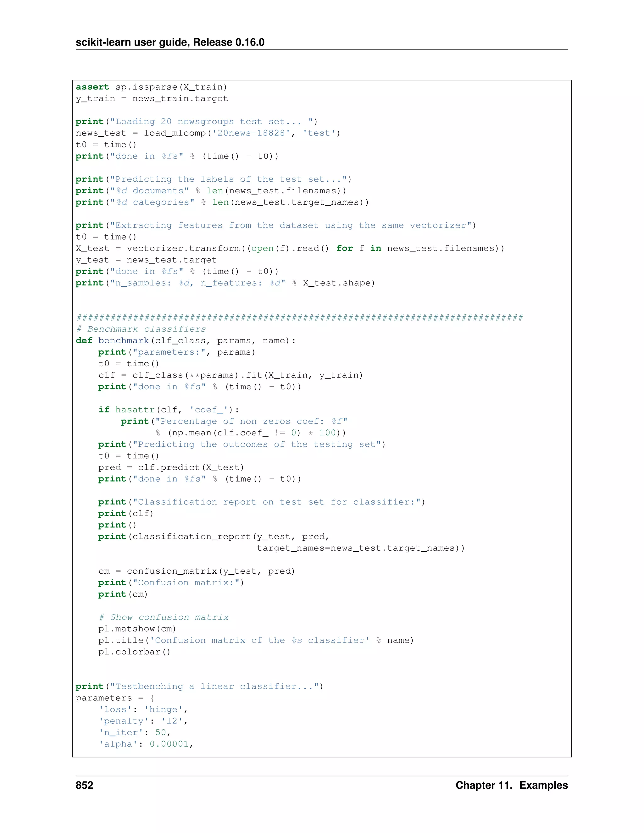Screen dimensions: 644x833
Task: Click the line 'assert sp.issparse(X_train)'
Action: tap(152, 87)
